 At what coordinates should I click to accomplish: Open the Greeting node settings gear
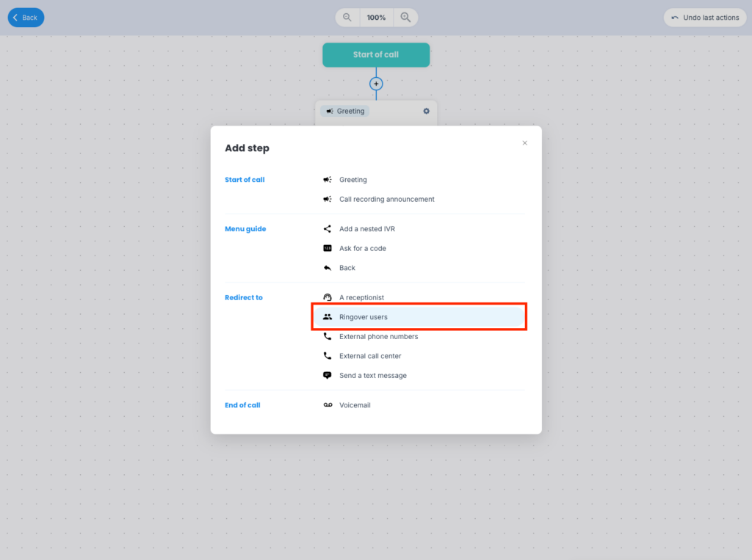pos(426,112)
